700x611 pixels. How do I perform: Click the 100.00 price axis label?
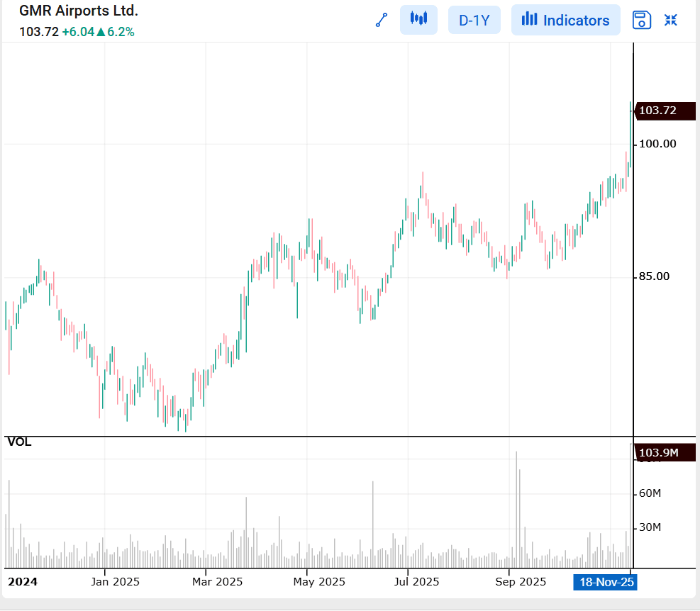pos(657,144)
